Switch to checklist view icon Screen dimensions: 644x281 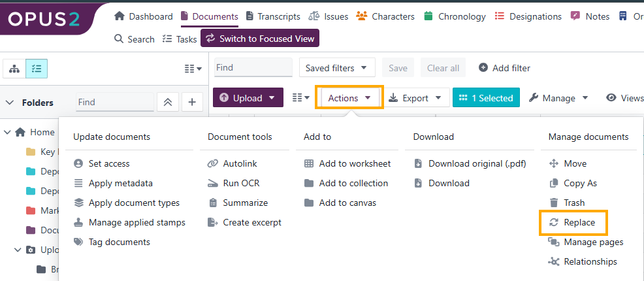pos(37,69)
